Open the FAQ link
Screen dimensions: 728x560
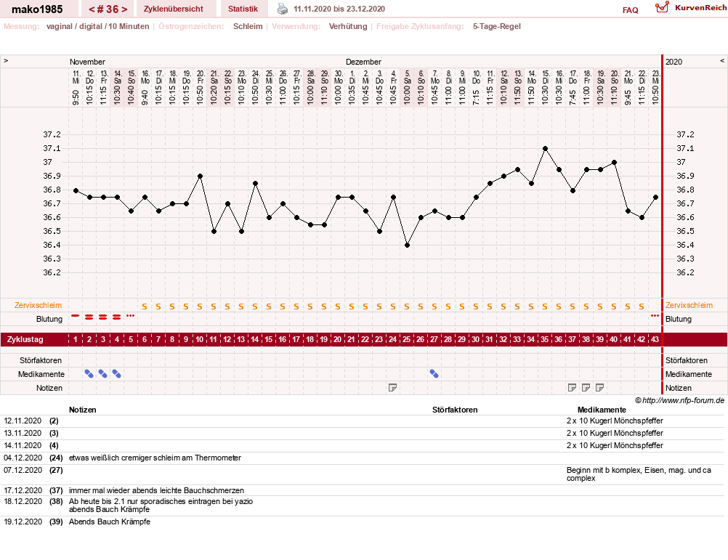coord(630,10)
